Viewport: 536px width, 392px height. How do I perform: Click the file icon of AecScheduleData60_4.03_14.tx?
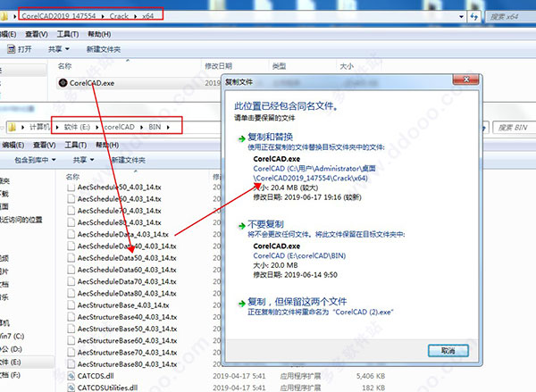coord(71,270)
